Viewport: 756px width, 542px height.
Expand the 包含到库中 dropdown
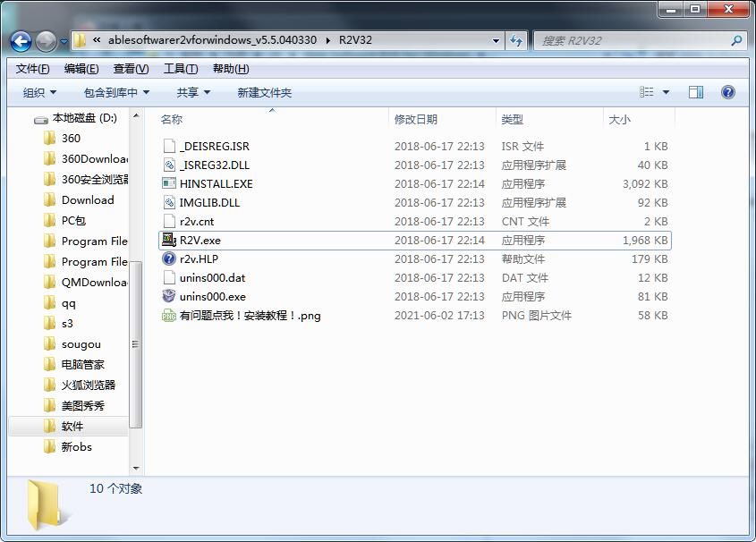pos(116,92)
